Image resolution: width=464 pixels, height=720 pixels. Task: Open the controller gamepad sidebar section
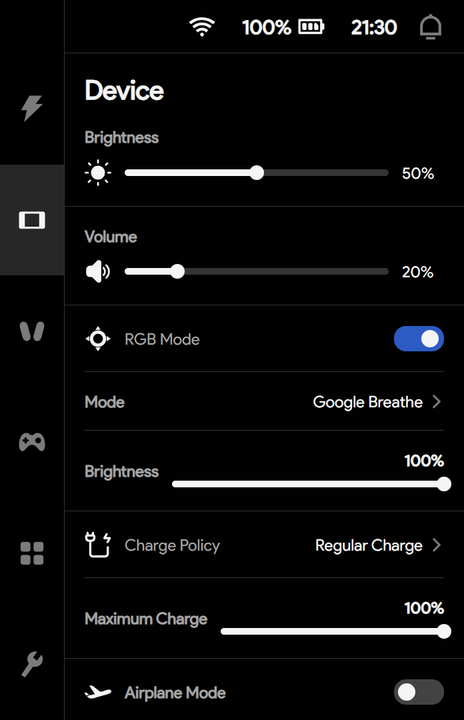click(x=32, y=442)
